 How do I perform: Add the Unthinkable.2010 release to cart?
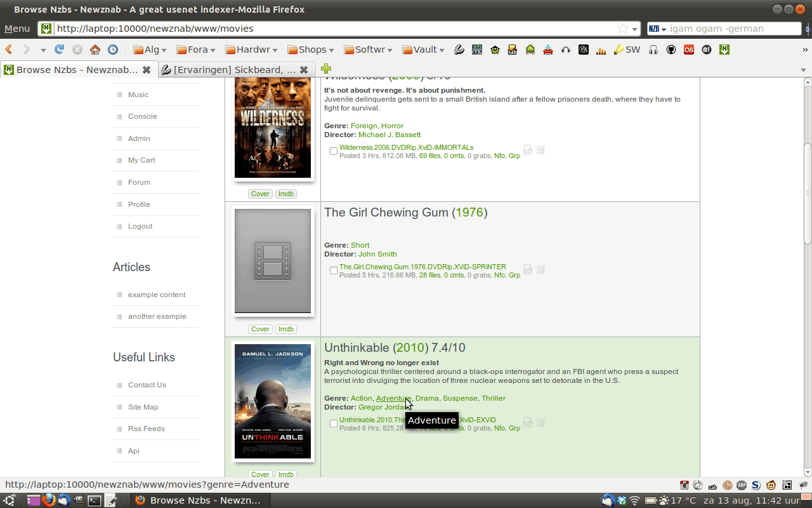tap(540, 423)
